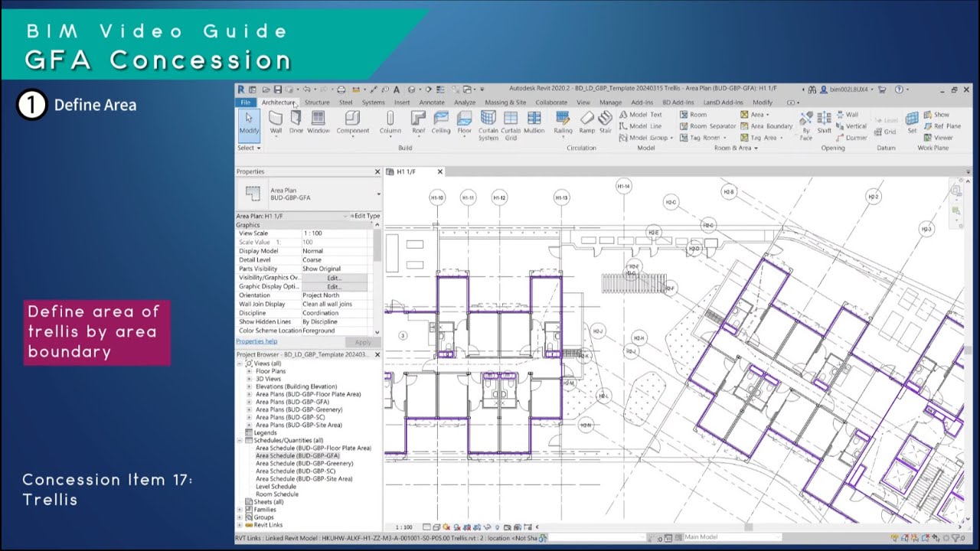Click the Edit Type button
The width and height of the screenshot is (980, 551).
pos(364,216)
